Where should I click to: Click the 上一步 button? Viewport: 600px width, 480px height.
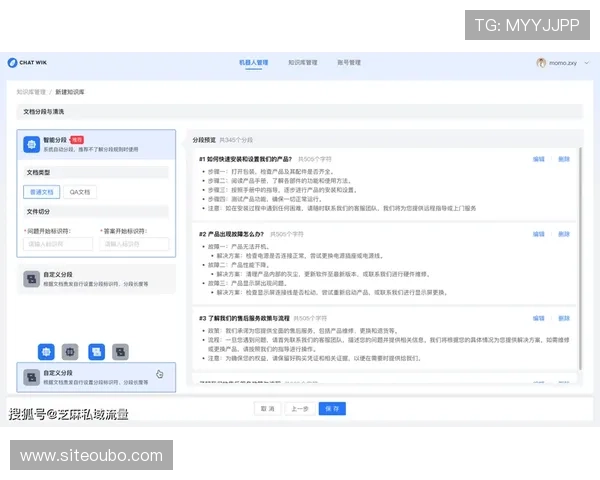pos(300,408)
